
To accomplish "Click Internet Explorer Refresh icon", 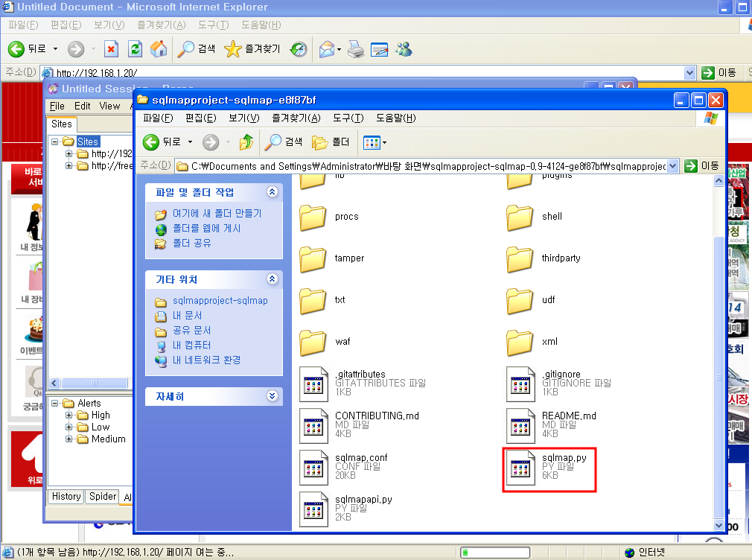I will tap(136, 49).
